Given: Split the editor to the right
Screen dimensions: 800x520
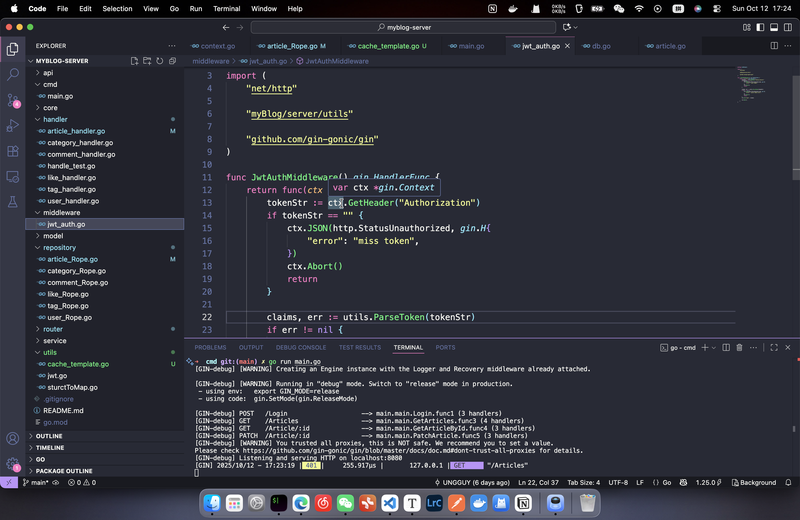Looking at the screenshot, I should click(x=774, y=46).
